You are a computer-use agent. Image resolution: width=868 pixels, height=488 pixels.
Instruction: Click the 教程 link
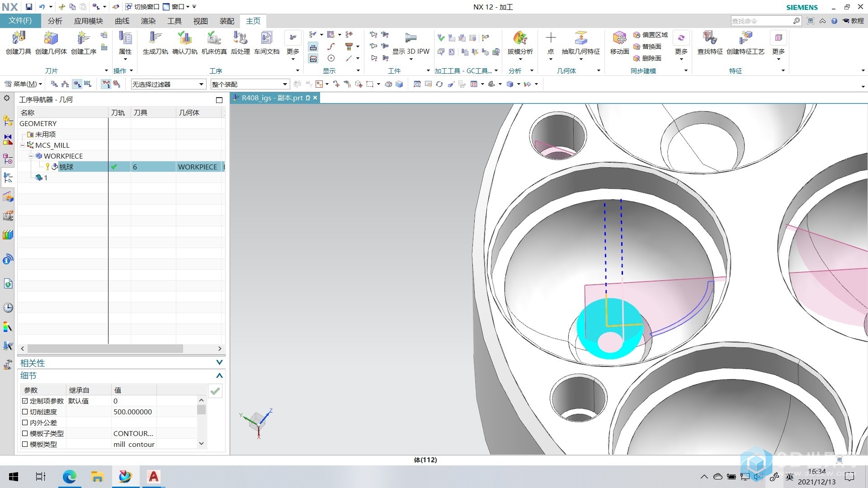click(854, 21)
